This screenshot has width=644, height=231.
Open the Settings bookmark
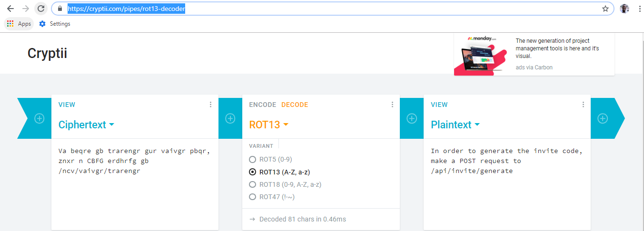(55, 24)
